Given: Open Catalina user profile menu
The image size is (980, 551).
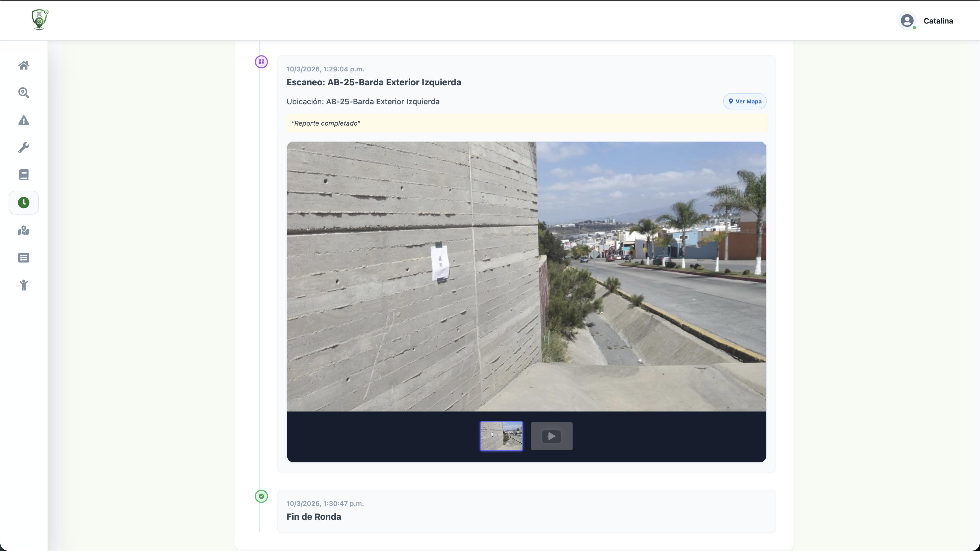Looking at the screenshot, I should (x=938, y=21).
